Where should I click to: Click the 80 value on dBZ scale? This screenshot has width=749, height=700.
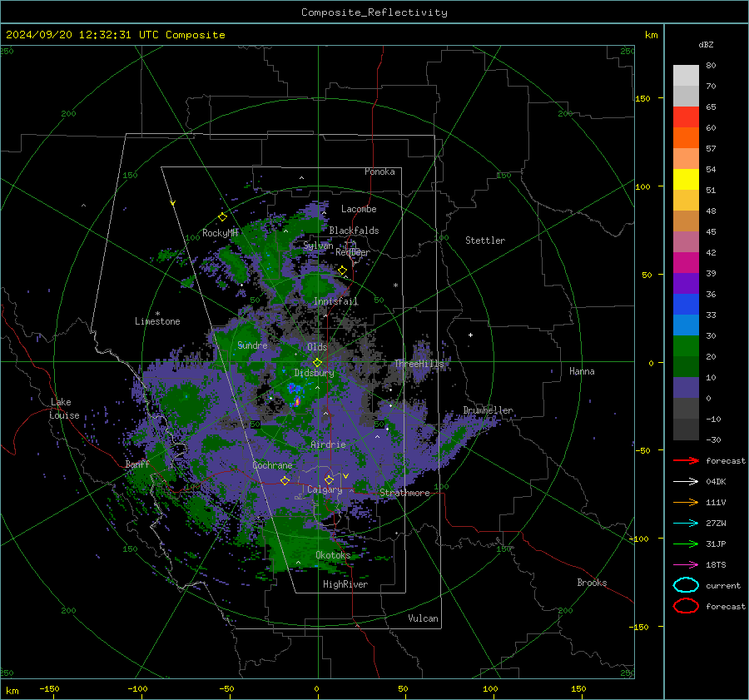pos(711,66)
